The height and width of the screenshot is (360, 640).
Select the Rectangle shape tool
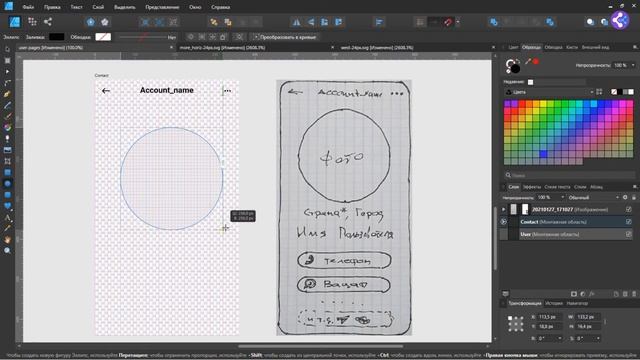click(7, 172)
